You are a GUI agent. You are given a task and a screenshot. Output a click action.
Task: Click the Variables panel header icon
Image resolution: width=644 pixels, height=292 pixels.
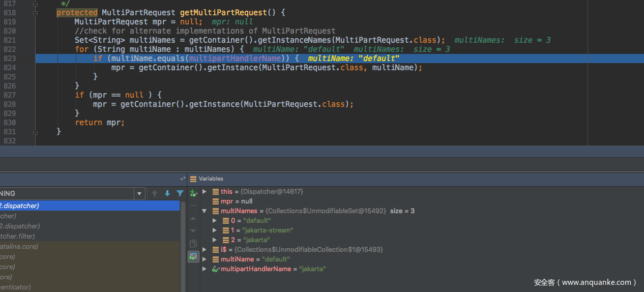click(x=193, y=179)
